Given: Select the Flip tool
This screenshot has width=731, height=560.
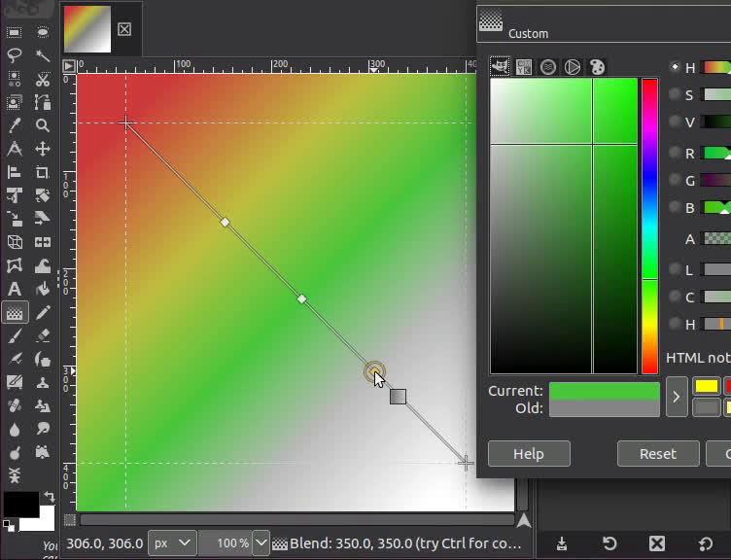Looking at the screenshot, I should [43, 242].
